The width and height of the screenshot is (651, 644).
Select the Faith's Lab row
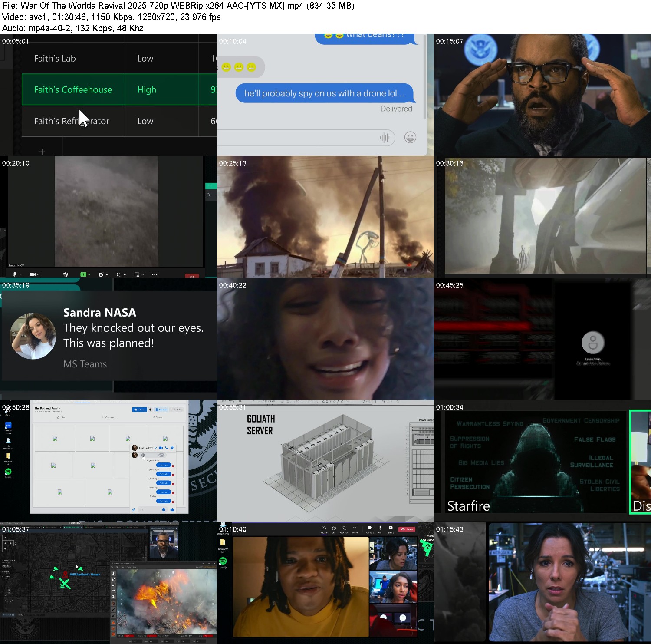click(x=119, y=58)
